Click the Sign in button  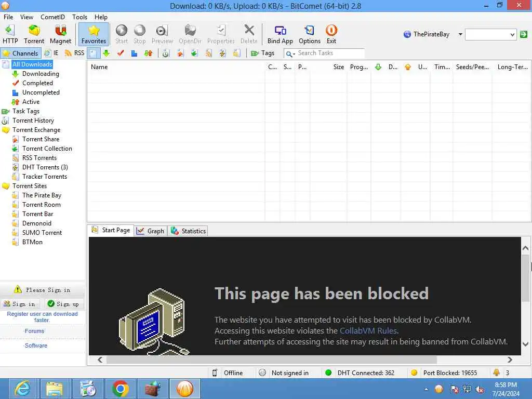click(20, 304)
